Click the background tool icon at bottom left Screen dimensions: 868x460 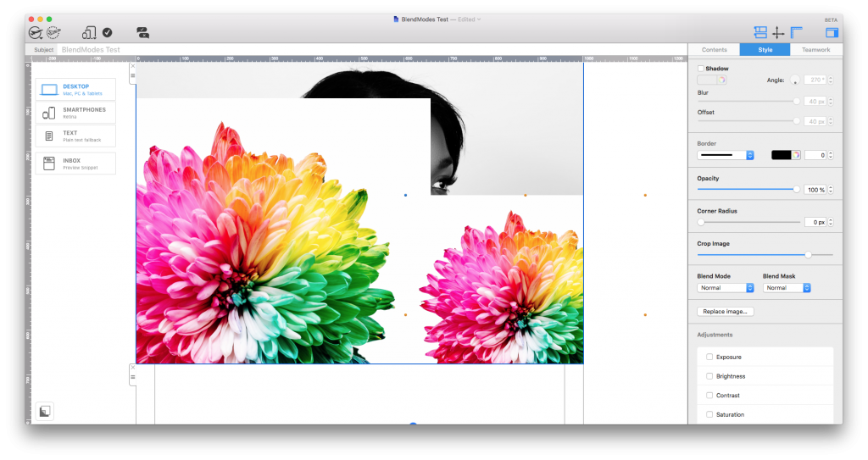[x=45, y=411]
